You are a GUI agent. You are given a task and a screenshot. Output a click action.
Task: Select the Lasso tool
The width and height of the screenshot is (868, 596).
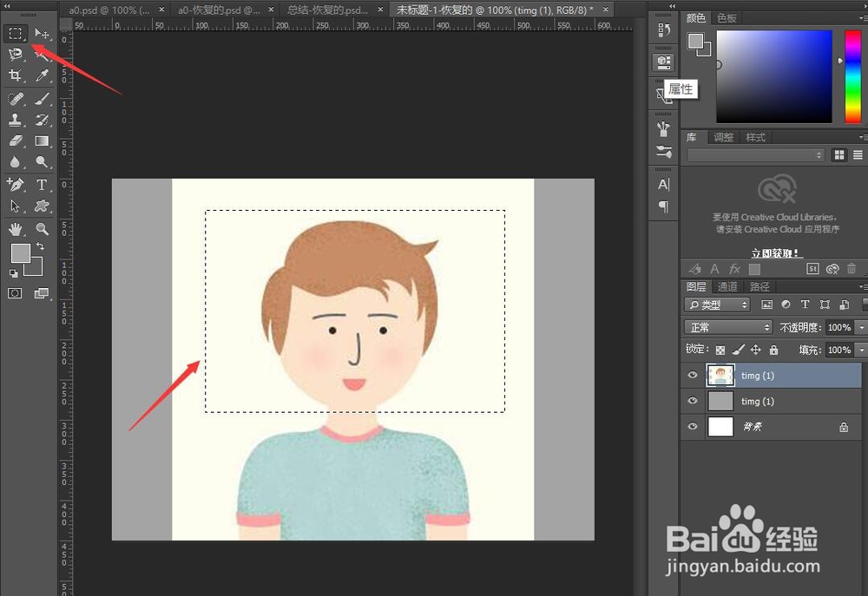[x=15, y=54]
